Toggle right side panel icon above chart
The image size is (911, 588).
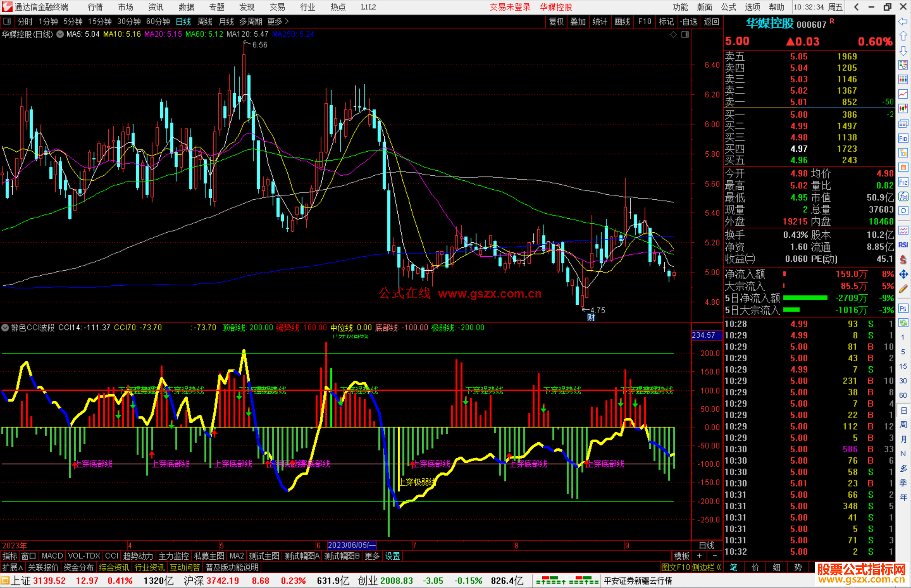pos(685,35)
